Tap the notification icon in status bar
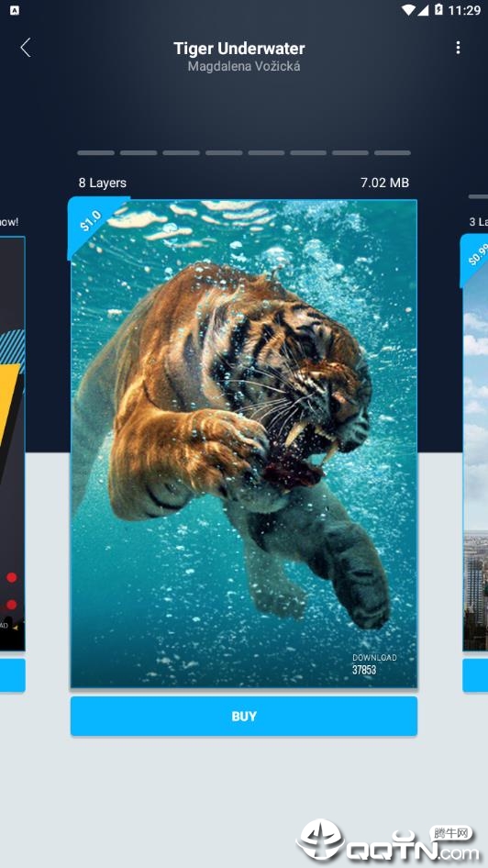488x868 pixels. [15, 10]
